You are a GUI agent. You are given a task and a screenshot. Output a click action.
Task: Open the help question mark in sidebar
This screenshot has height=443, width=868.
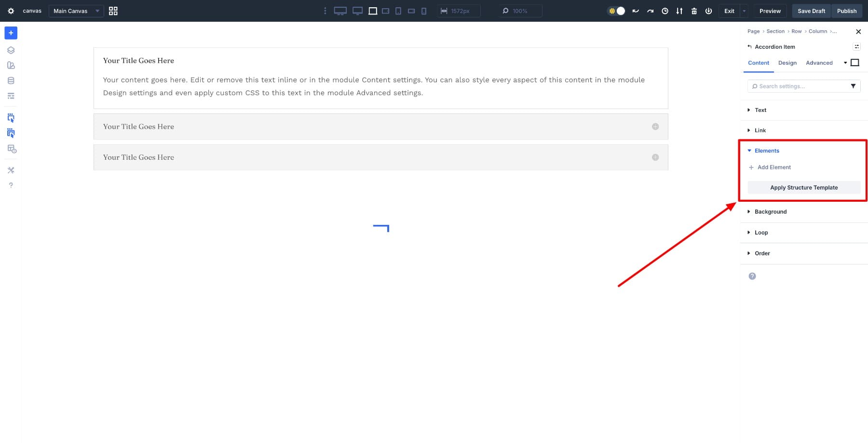click(x=11, y=185)
